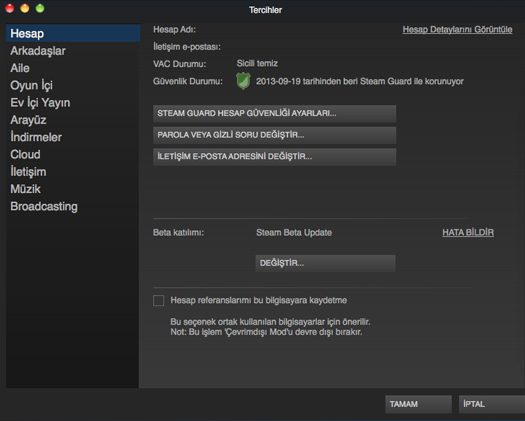Click the HATA BİLDİR link

tap(468, 232)
